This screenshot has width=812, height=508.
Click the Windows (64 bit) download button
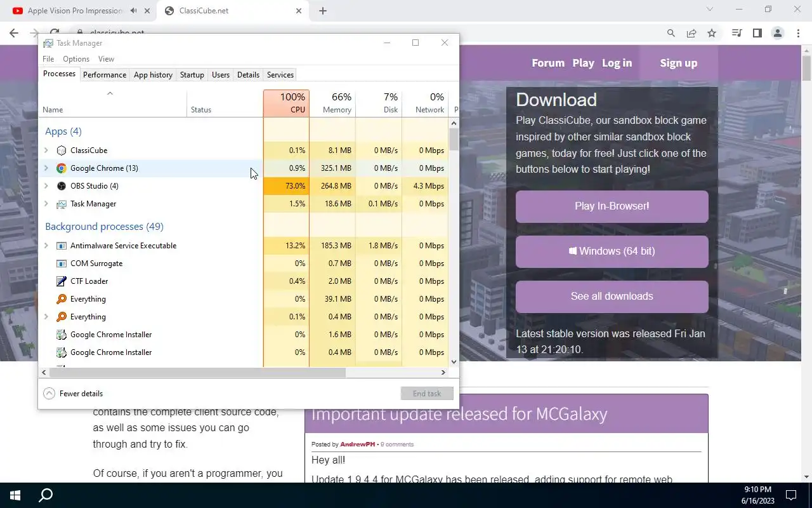coord(612,251)
